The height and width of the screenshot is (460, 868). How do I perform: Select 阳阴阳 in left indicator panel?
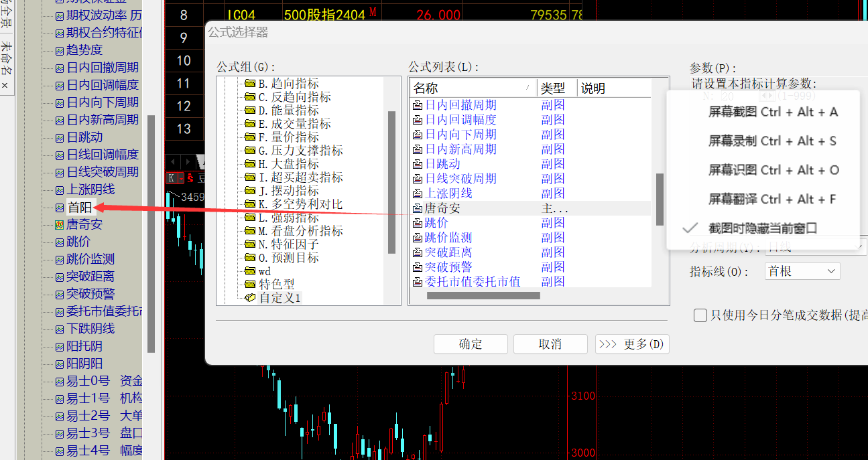pos(84,364)
